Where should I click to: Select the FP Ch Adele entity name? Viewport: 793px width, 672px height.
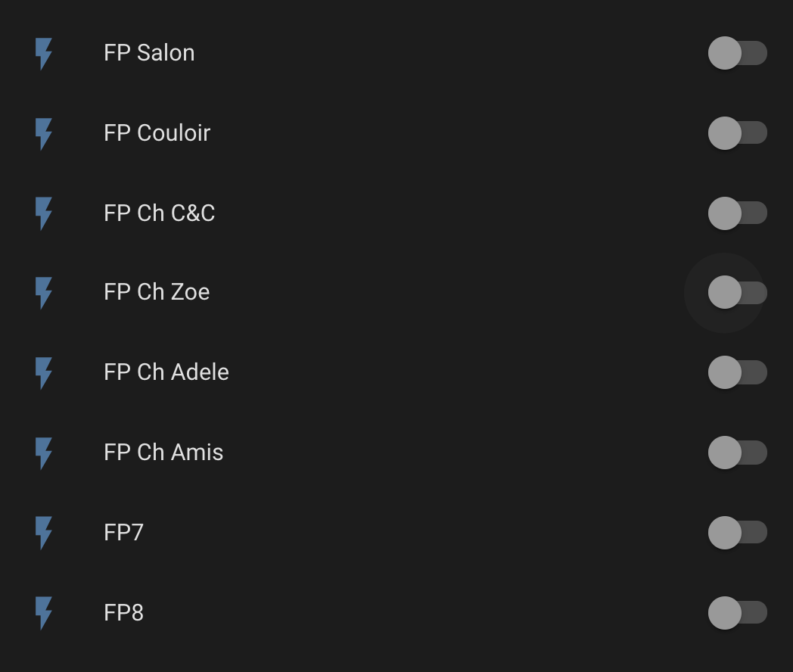[x=166, y=372]
